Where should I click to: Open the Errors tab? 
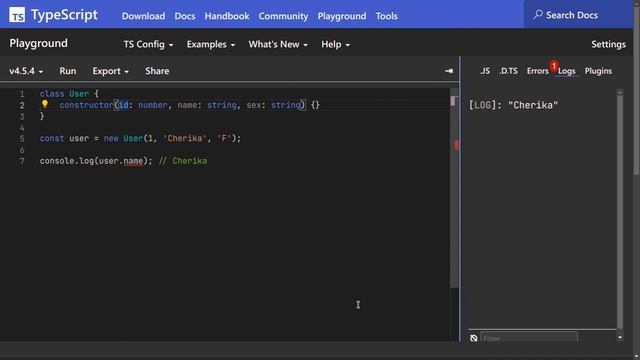click(x=538, y=71)
